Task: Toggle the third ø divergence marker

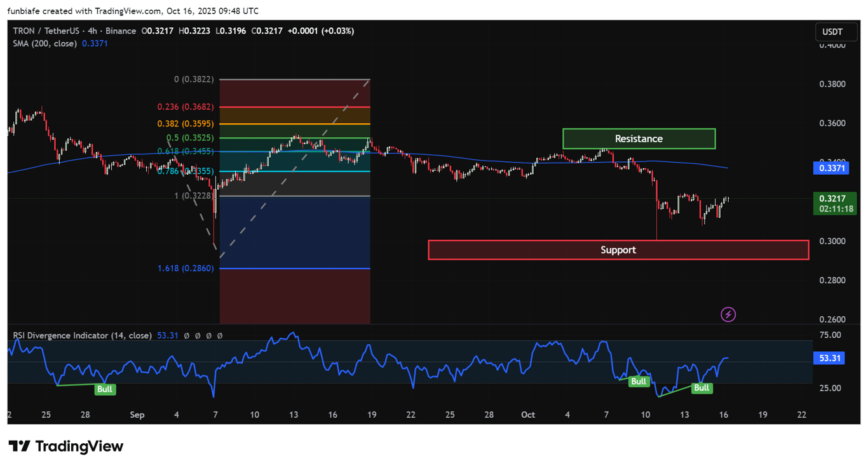Action: pyautogui.click(x=209, y=335)
